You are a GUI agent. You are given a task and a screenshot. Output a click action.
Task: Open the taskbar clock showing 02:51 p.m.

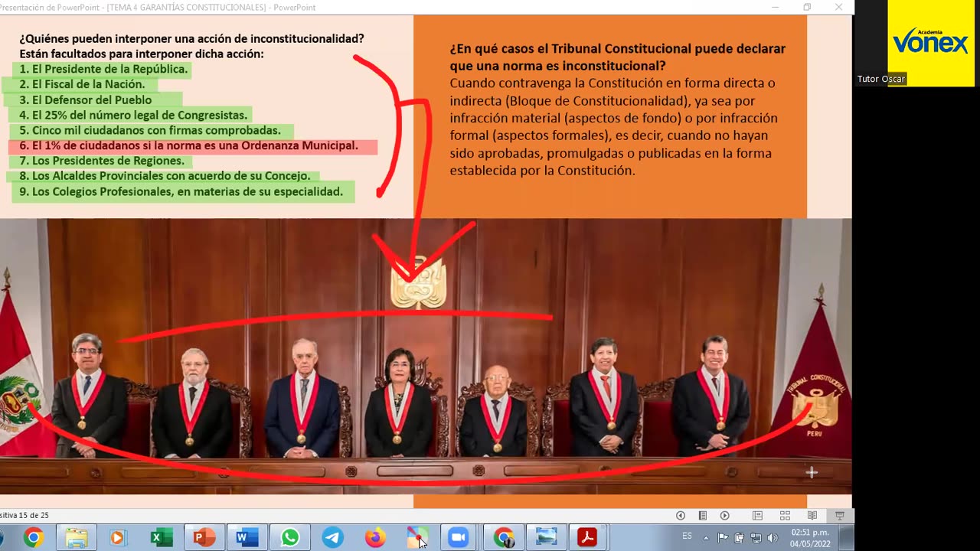810,538
